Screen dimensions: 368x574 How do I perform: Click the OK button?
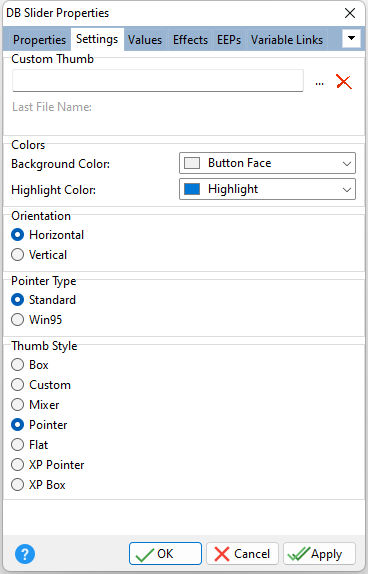pyautogui.click(x=165, y=554)
